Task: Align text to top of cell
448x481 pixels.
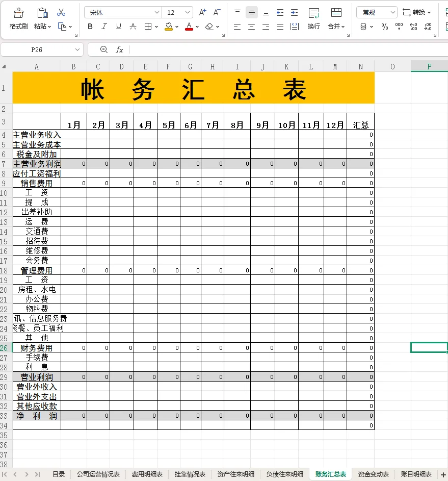Action: pos(237,12)
